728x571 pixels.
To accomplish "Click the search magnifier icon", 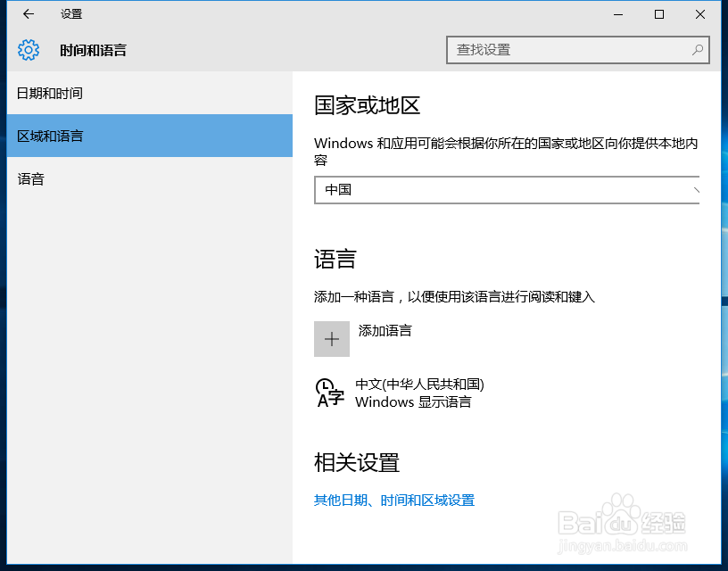I will pyautogui.click(x=697, y=50).
